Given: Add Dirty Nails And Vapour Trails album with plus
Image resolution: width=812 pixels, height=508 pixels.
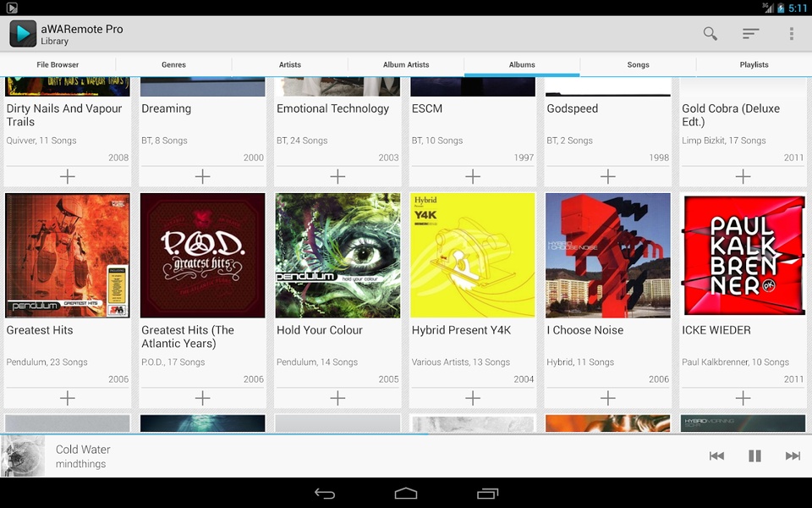Looking at the screenshot, I should (x=68, y=176).
